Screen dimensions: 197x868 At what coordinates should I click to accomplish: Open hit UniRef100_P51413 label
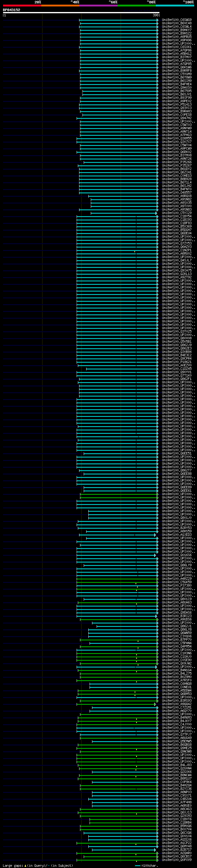coord(177,104)
